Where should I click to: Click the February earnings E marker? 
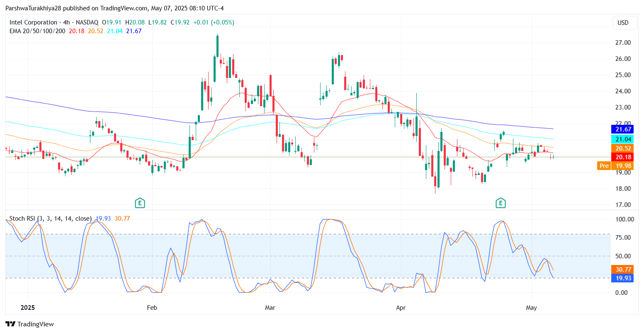pos(140,203)
